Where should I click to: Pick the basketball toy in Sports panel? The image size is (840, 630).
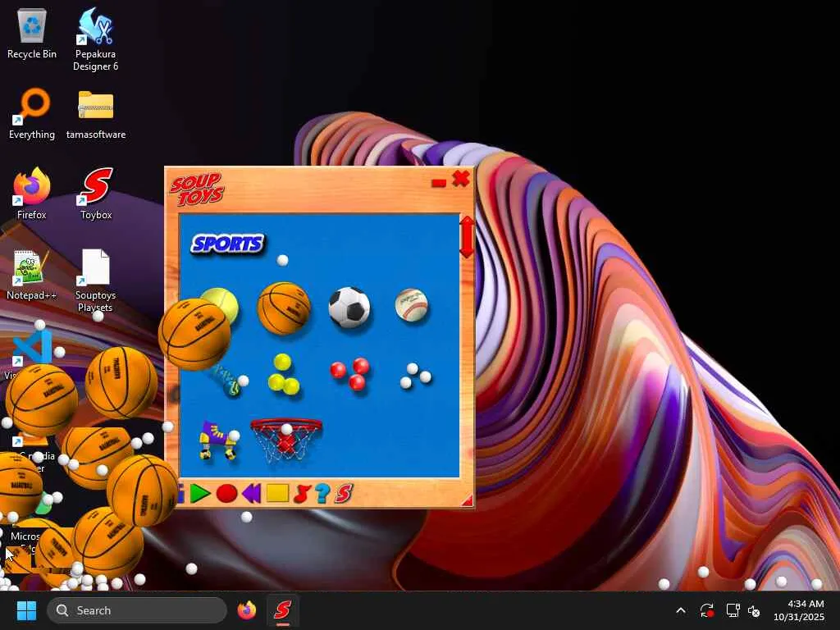pos(284,308)
